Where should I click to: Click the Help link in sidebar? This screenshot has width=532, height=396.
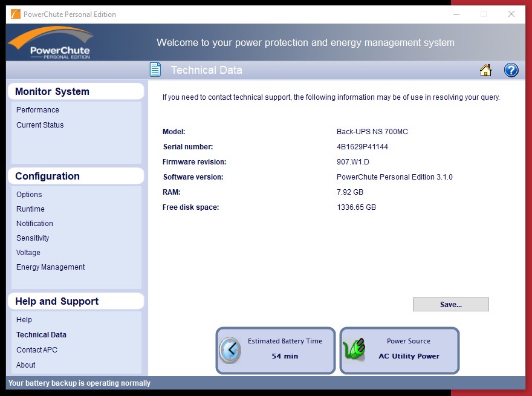coord(24,320)
